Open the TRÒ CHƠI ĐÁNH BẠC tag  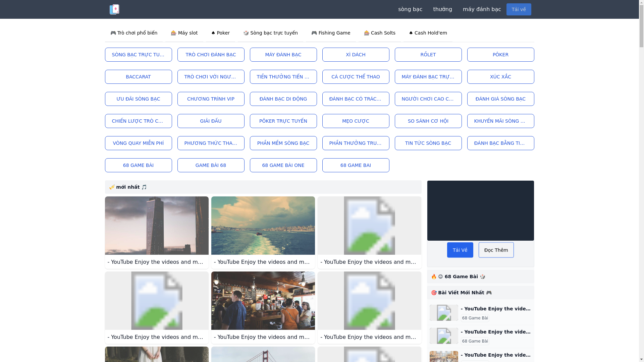tap(211, 55)
